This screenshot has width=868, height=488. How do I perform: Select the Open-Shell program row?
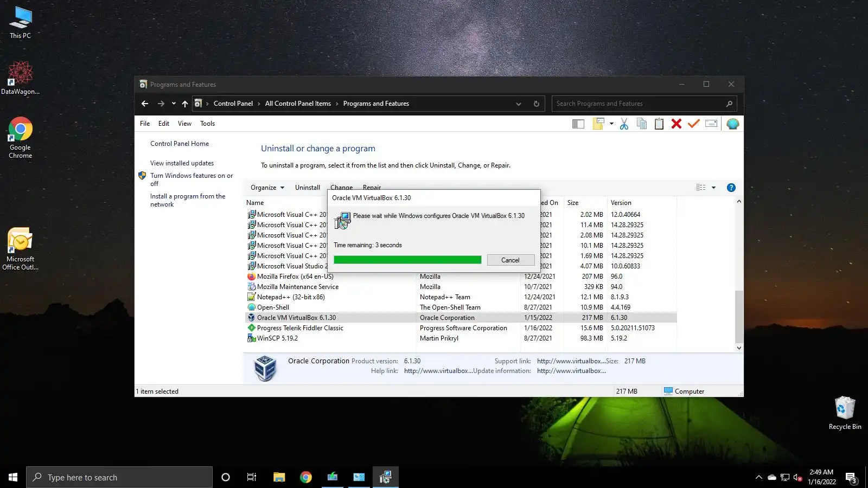pyautogui.click(x=461, y=307)
